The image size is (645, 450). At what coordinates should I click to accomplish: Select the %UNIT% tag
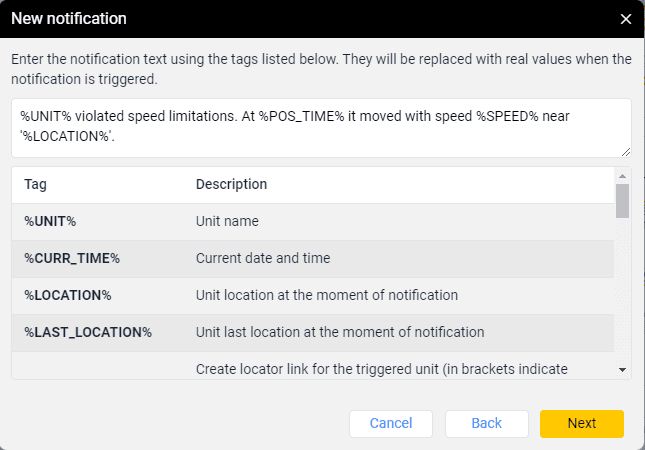tap(50, 221)
